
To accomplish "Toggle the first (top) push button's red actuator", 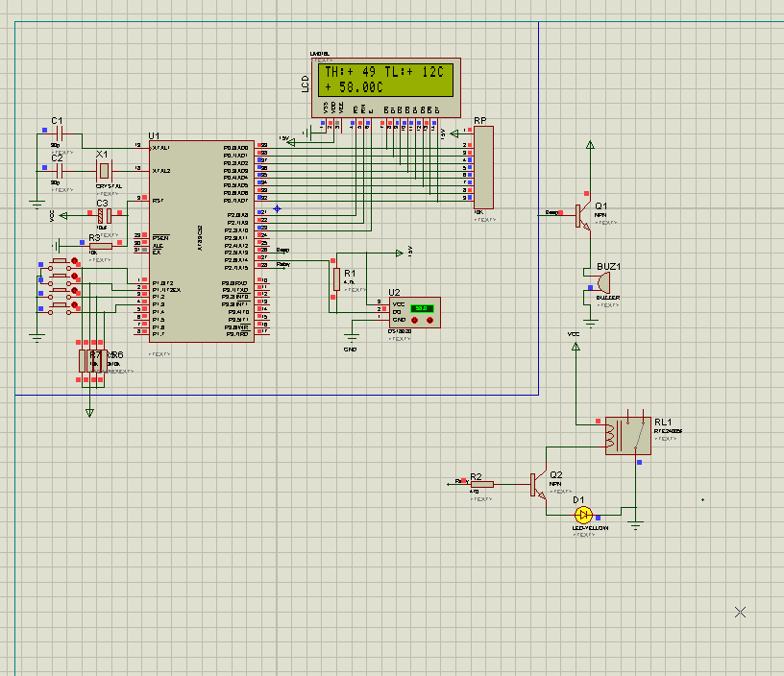I will click(75, 261).
